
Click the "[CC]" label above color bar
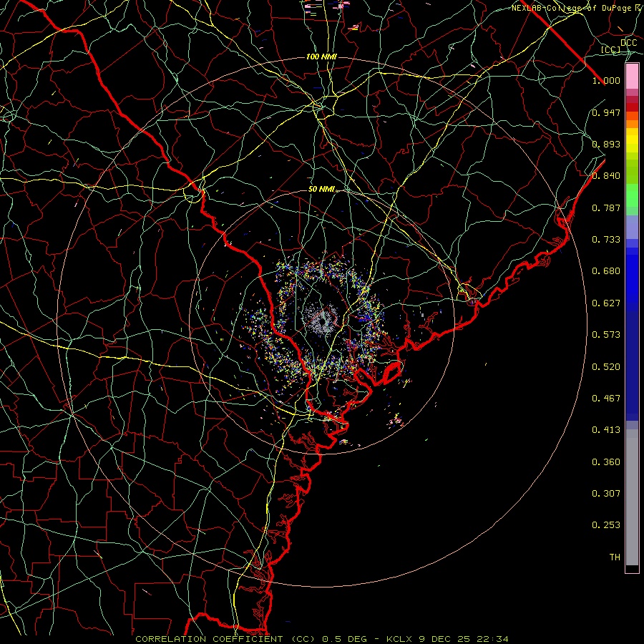(x=611, y=49)
